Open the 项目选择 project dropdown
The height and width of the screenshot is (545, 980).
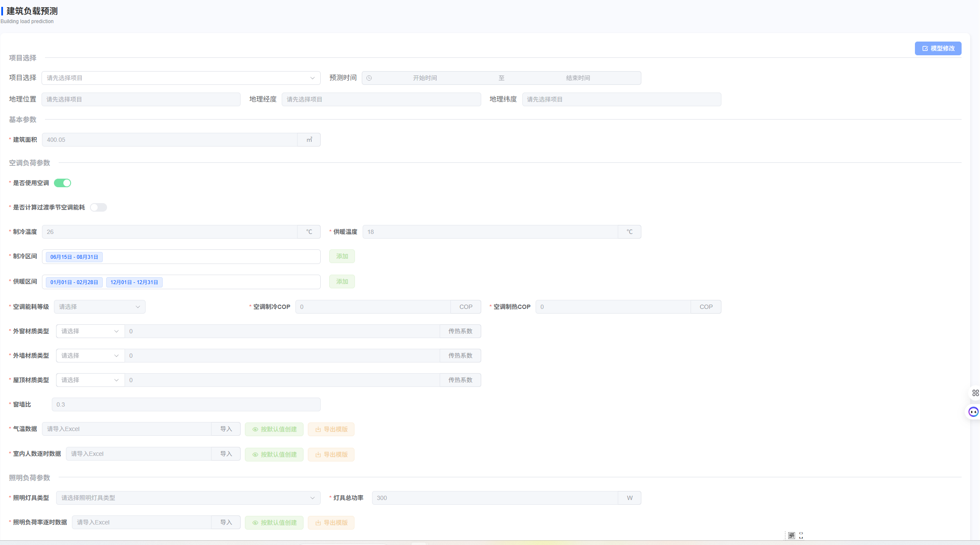click(x=181, y=78)
